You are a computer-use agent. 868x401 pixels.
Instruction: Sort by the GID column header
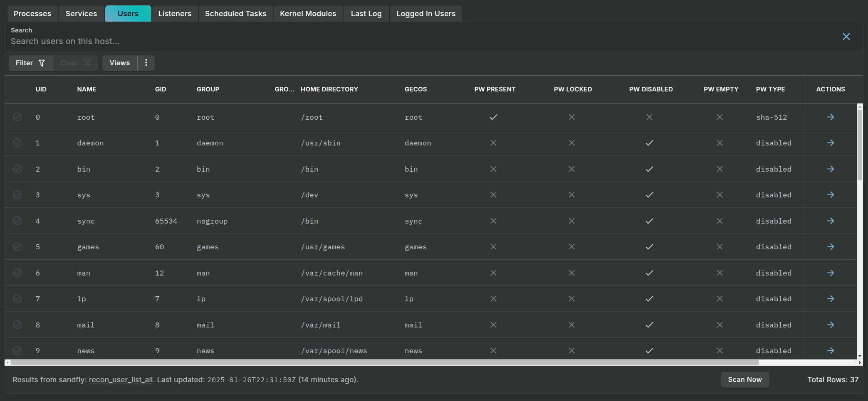161,89
